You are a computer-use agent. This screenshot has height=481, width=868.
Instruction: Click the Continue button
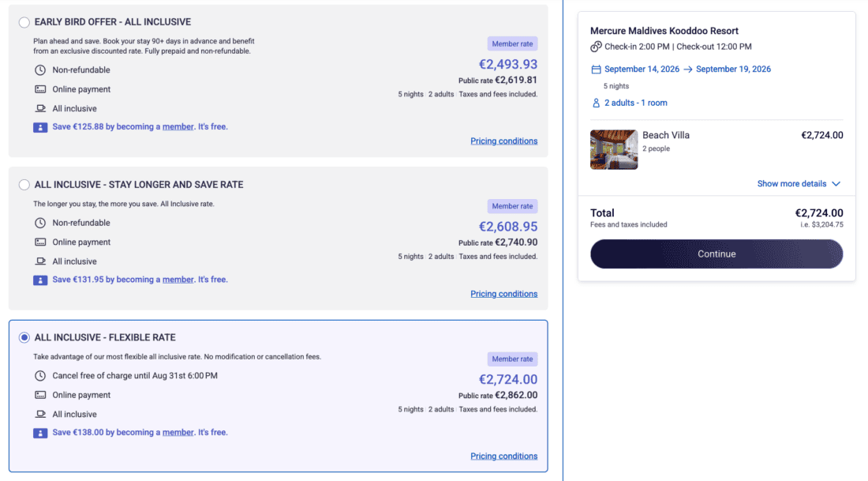(716, 254)
